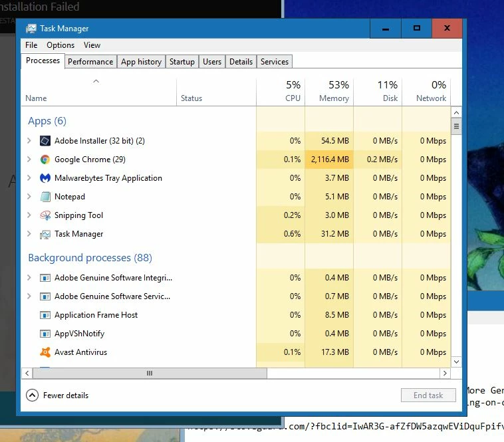Viewport: 504px width, 442px height.
Task: Click the Task Manager row icon
Action: [x=45, y=235]
